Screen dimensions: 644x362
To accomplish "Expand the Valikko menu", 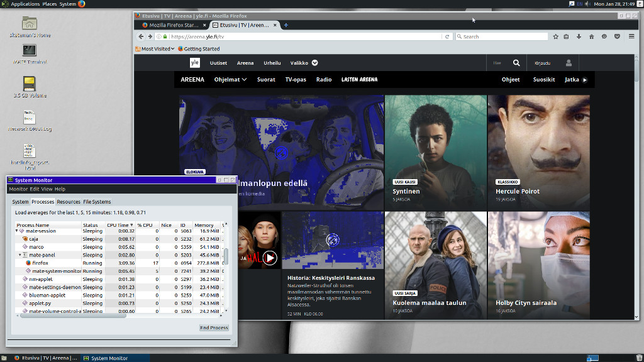I will point(304,63).
